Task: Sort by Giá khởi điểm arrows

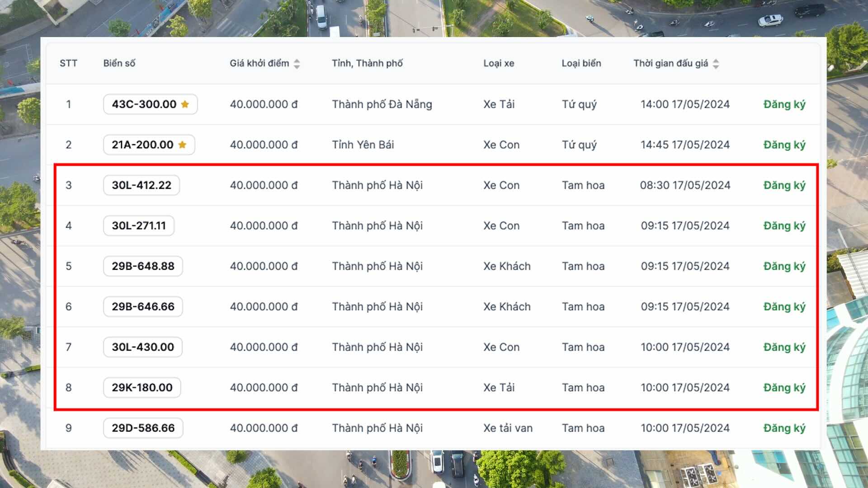Action: pos(297,64)
